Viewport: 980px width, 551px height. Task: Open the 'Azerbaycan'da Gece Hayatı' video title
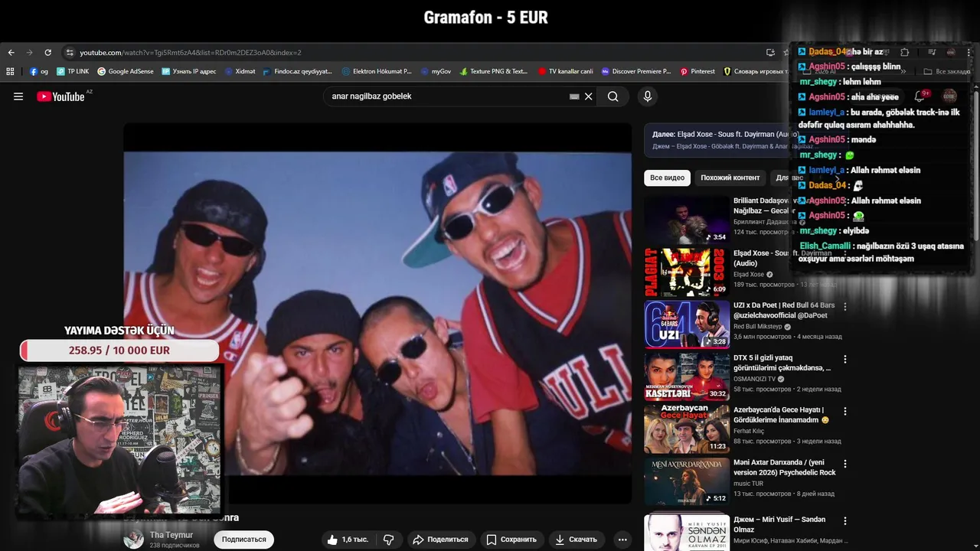pos(782,415)
